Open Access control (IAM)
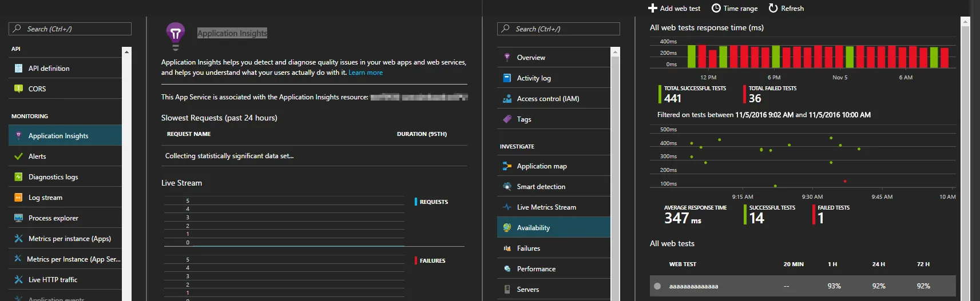 tap(554, 99)
